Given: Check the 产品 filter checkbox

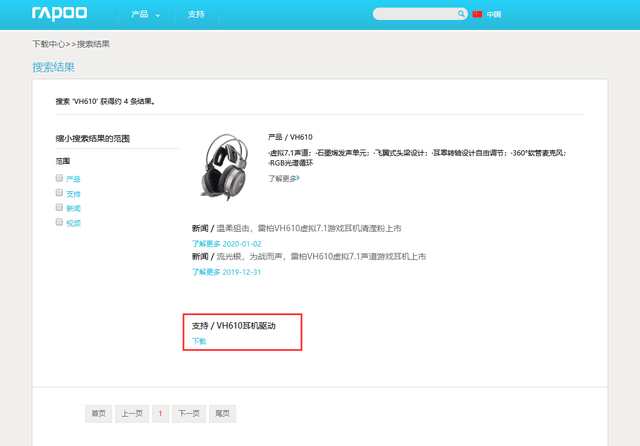Looking at the screenshot, I should tap(59, 178).
